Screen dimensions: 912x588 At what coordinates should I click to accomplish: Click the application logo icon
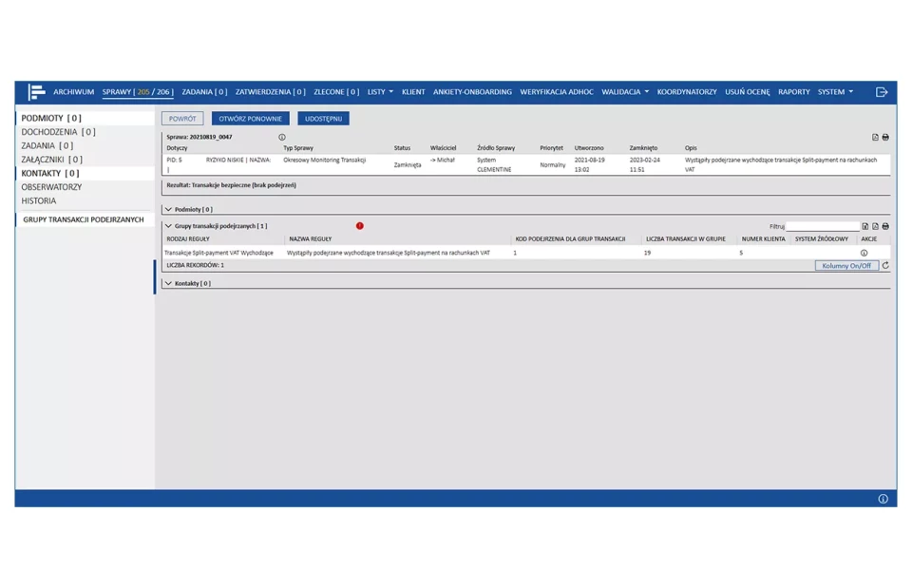coord(36,92)
